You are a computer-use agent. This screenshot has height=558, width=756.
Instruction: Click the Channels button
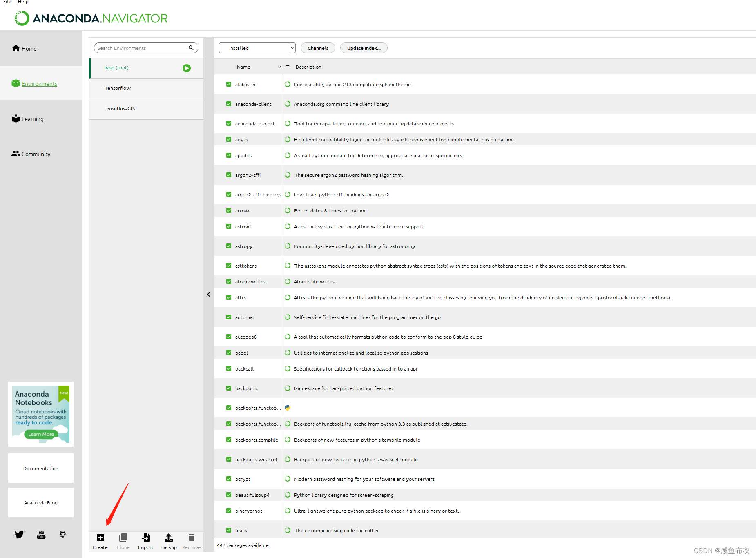tap(318, 48)
